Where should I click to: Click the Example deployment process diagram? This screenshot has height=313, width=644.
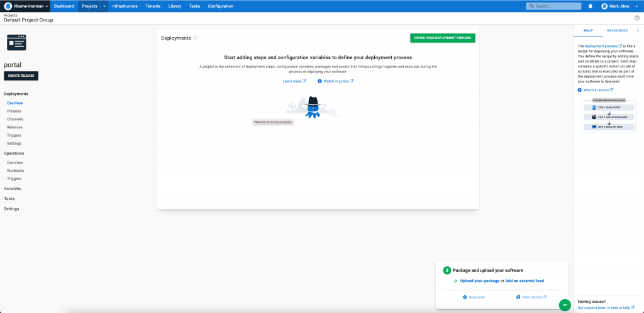pos(609,115)
